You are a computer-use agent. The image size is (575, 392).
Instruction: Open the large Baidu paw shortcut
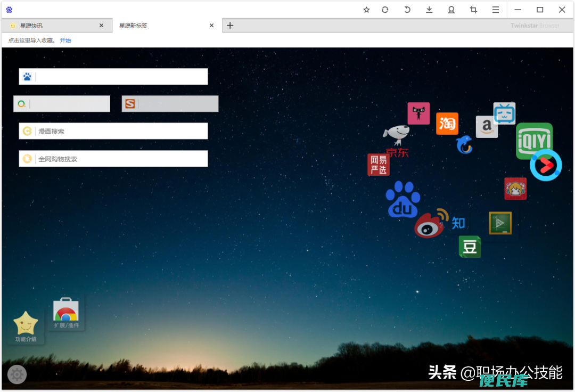click(x=402, y=199)
